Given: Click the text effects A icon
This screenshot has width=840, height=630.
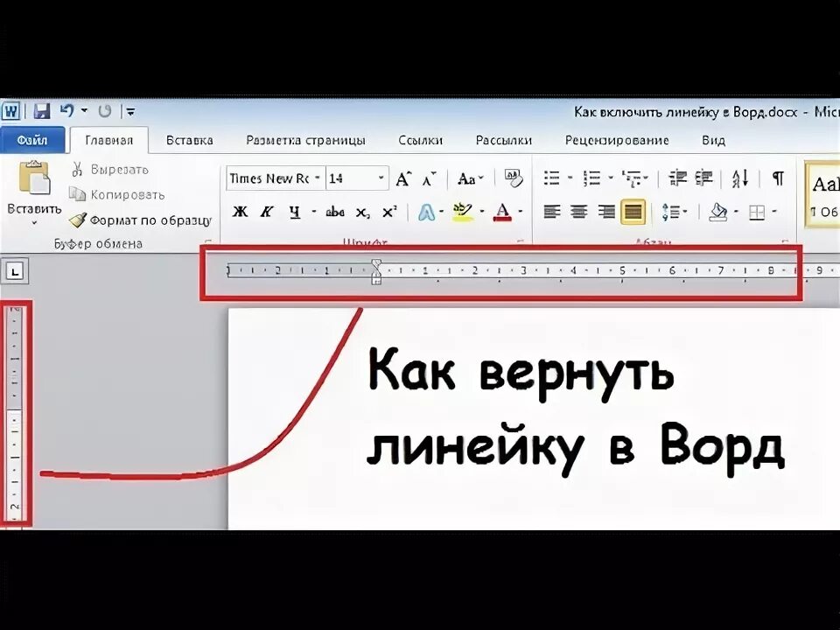Looking at the screenshot, I should click(426, 212).
